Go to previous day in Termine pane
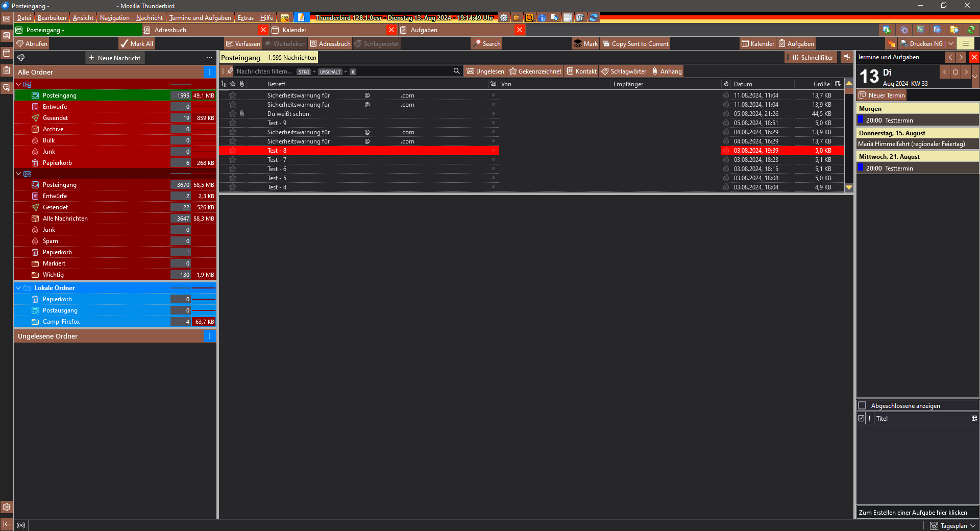Screen dimensions: 980x531 tap(945, 72)
